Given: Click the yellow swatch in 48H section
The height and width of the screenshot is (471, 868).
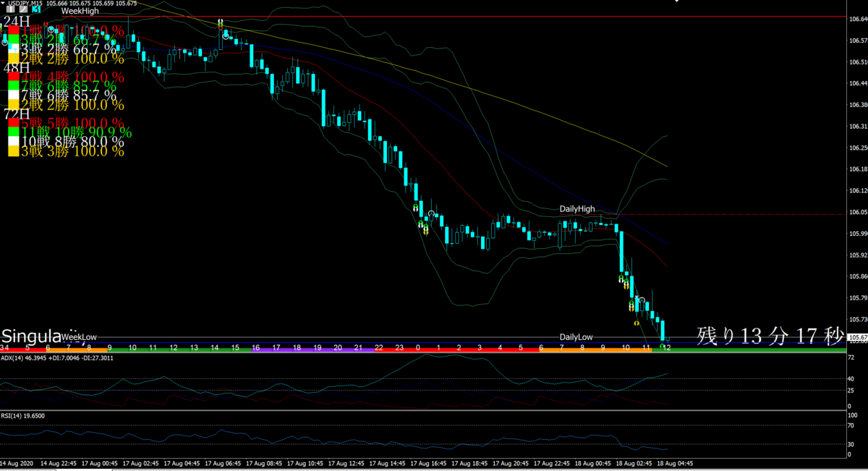Looking at the screenshot, I should [x=13, y=105].
